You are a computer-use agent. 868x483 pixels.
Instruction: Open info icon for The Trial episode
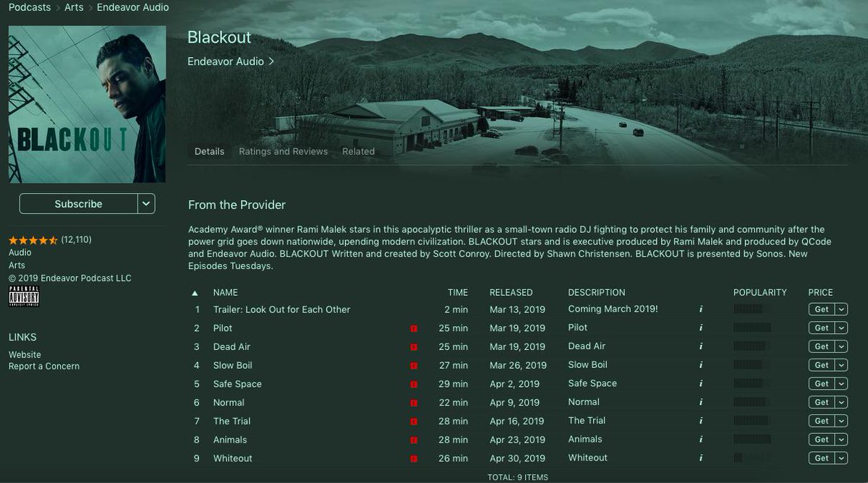coord(700,421)
